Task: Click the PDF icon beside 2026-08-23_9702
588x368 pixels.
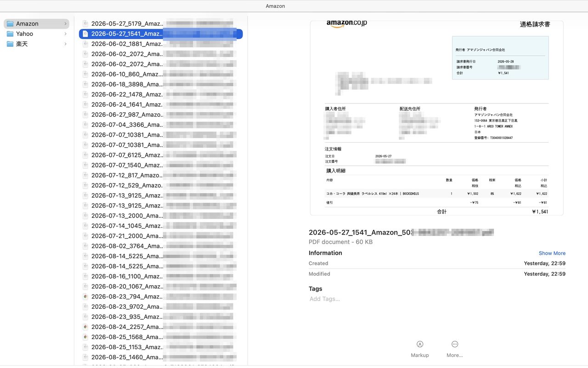Action: pos(85,307)
